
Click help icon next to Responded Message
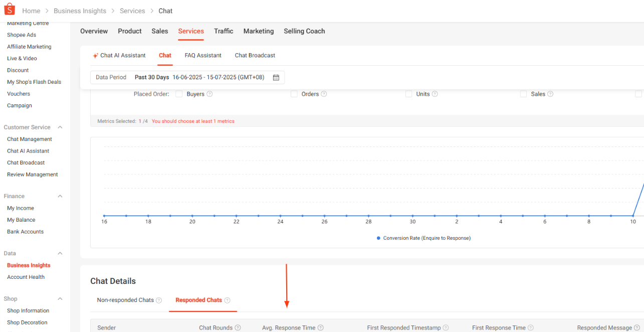tap(637, 328)
